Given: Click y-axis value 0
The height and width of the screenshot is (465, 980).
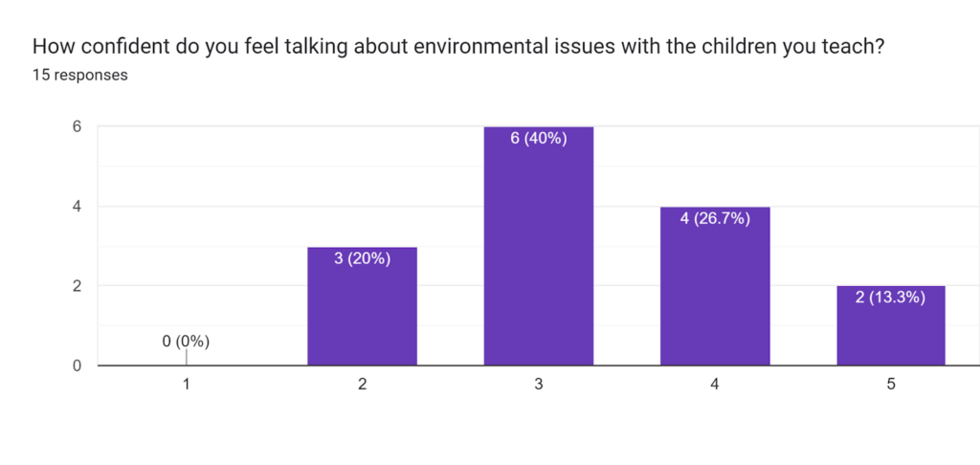Looking at the screenshot, I should click(75, 365).
